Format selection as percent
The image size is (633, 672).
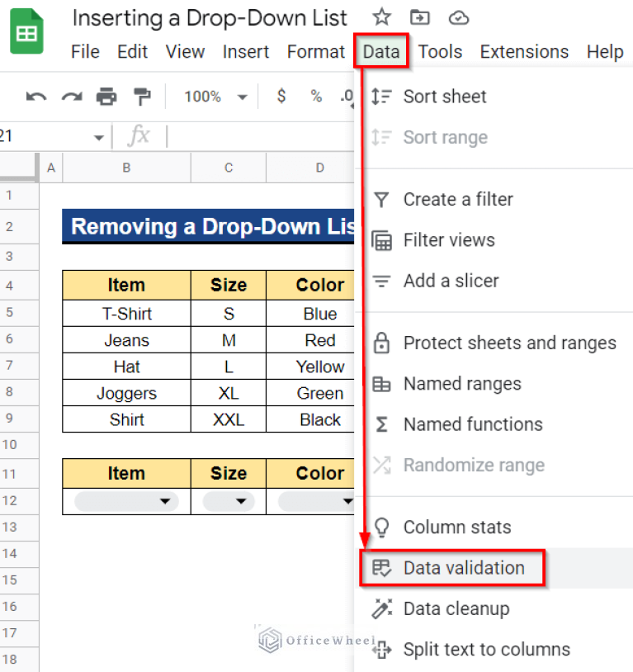315,97
